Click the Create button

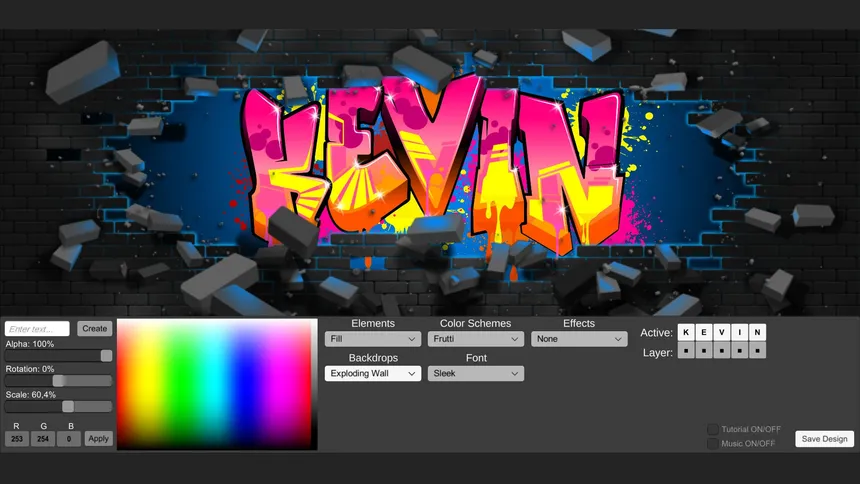(x=94, y=329)
